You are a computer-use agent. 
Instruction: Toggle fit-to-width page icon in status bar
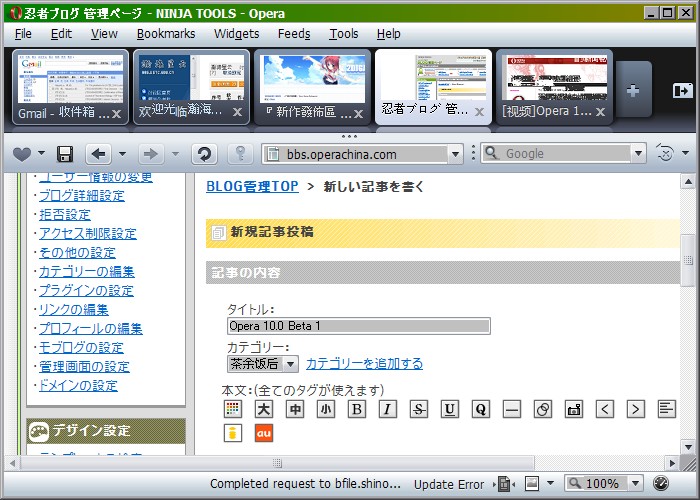click(504, 483)
